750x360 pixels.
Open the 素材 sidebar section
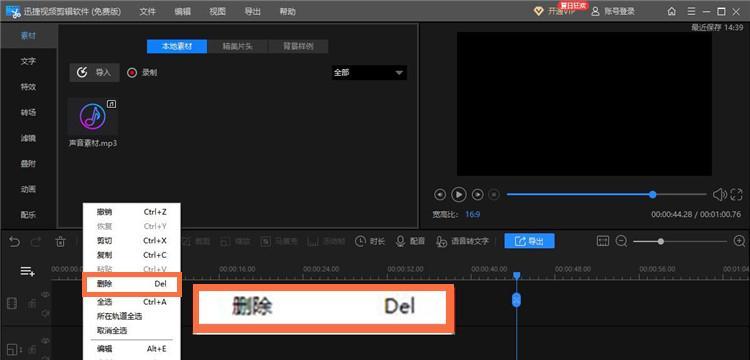pyautogui.click(x=28, y=36)
